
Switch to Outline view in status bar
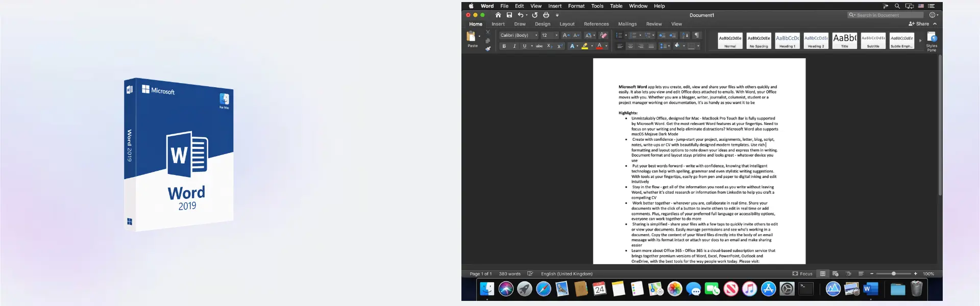[848, 274]
